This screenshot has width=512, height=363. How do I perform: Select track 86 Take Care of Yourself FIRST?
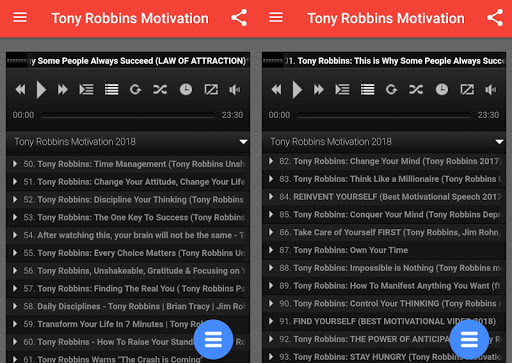[x=384, y=232]
